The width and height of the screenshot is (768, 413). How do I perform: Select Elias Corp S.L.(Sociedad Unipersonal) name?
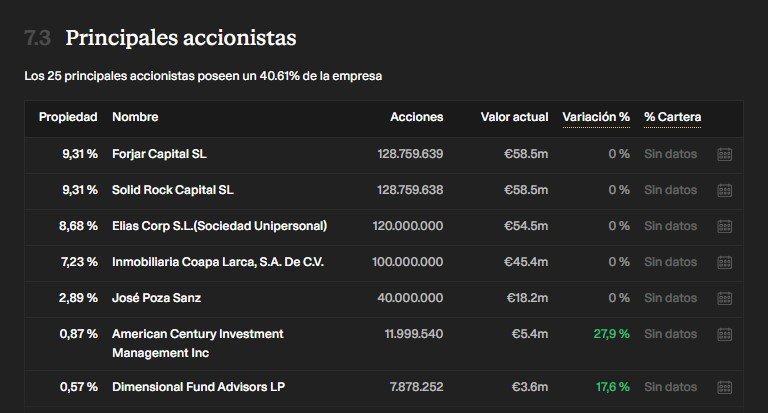(x=219, y=226)
